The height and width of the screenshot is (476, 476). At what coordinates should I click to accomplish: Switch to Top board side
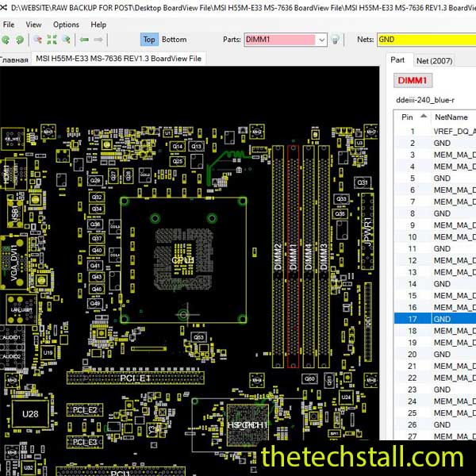149,40
